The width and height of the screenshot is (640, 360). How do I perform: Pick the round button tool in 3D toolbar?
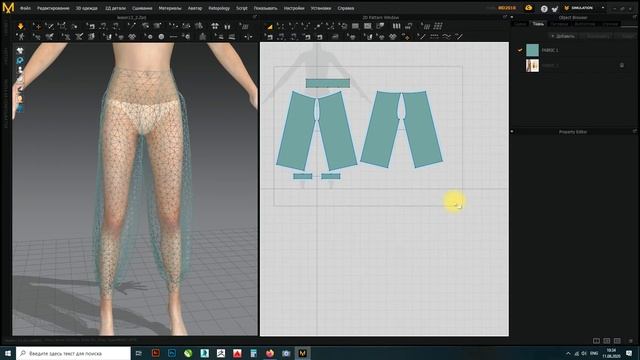coord(161,37)
